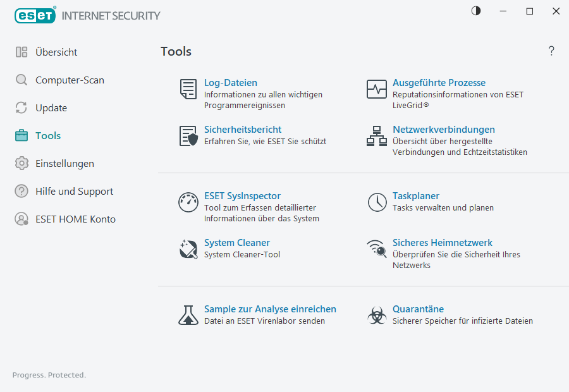Open Sicheres Heimnetzwerk via its router icon
The image size is (569, 392).
pyautogui.click(x=376, y=249)
